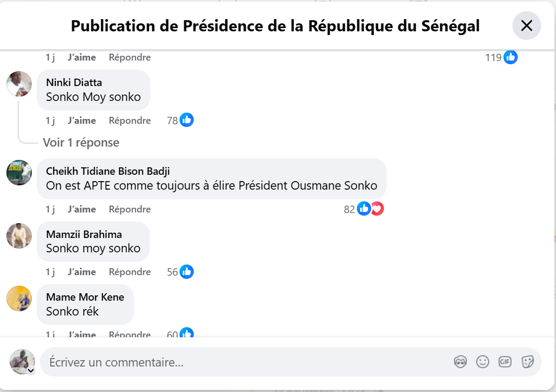Click Mamzii Brahima's avatar thumbnail
Screen dimensions: 556x392
(x=19, y=235)
